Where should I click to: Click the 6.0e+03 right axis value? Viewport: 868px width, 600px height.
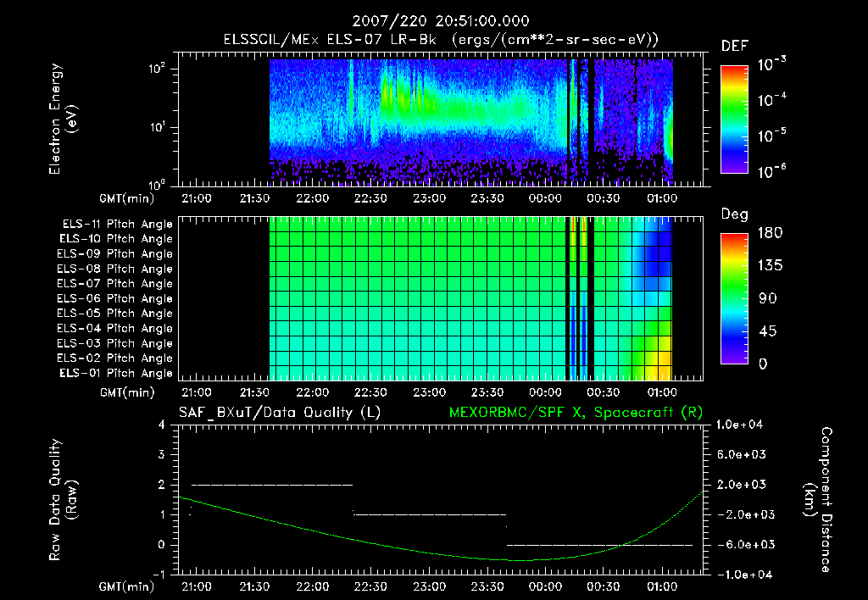click(743, 454)
